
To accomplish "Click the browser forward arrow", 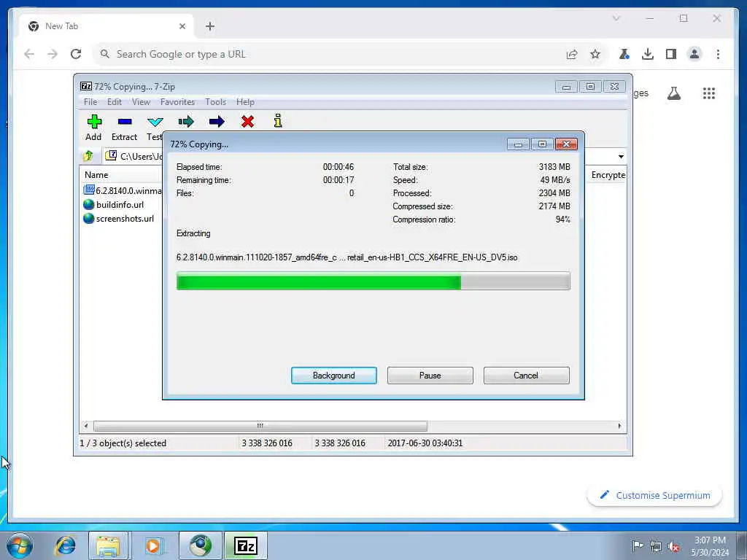I will (x=53, y=54).
